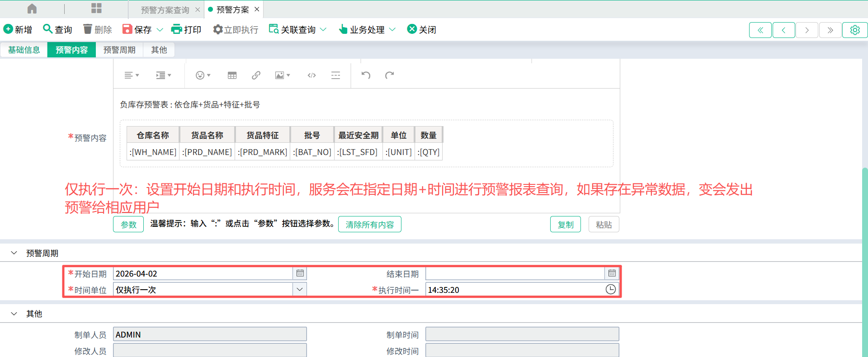Screen dimensions: 868x357
Task: Click the 参数 button
Action: [x=128, y=225]
